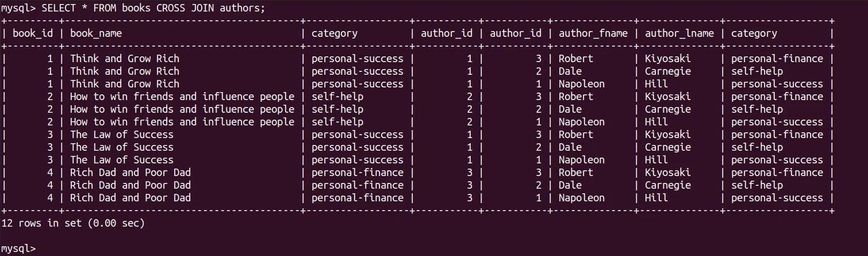Image resolution: width=868 pixels, height=256 pixels.
Task: Click "Rich Dad and Poor Dad" in last row
Action: click(x=130, y=198)
